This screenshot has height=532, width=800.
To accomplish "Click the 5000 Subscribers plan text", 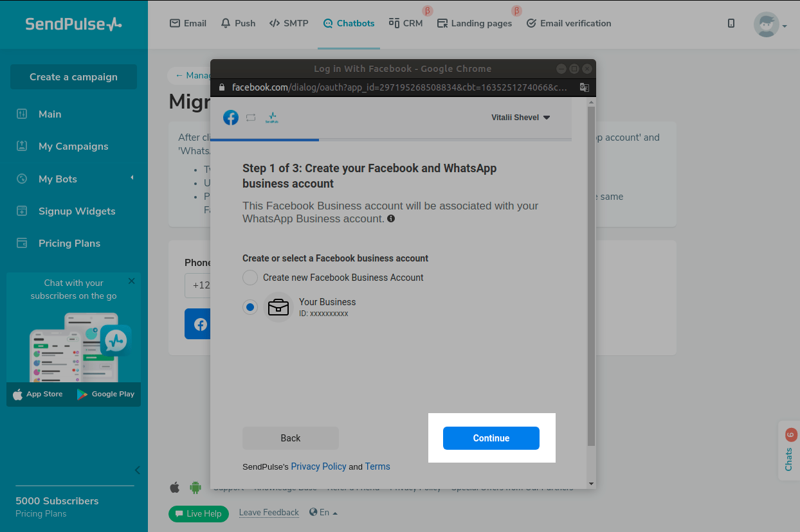I will (x=57, y=501).
